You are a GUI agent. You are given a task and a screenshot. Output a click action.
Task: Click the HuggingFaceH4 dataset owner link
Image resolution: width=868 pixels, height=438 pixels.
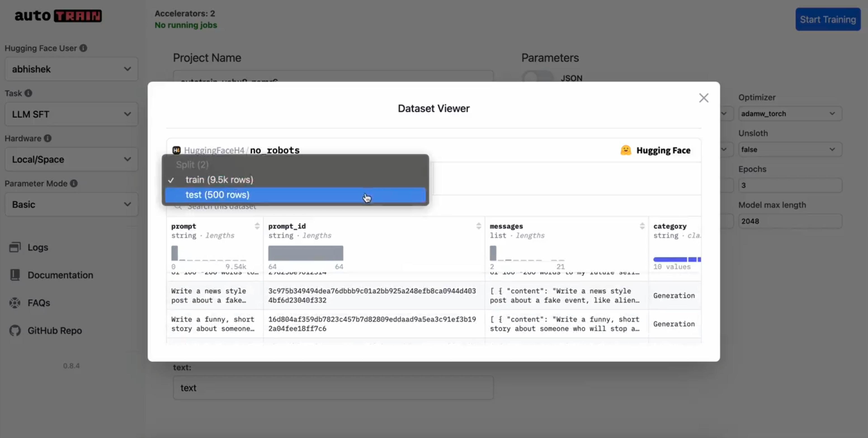(214, 150)
